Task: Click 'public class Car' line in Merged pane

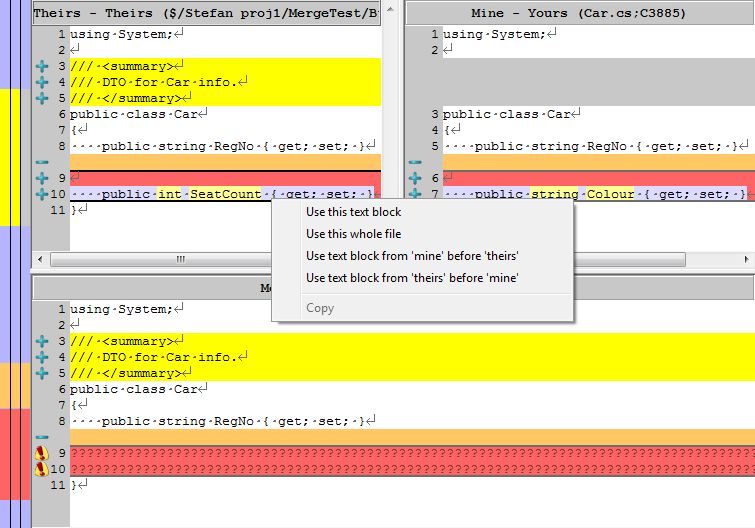Action: pyautogui.click(x=412, y=389)
